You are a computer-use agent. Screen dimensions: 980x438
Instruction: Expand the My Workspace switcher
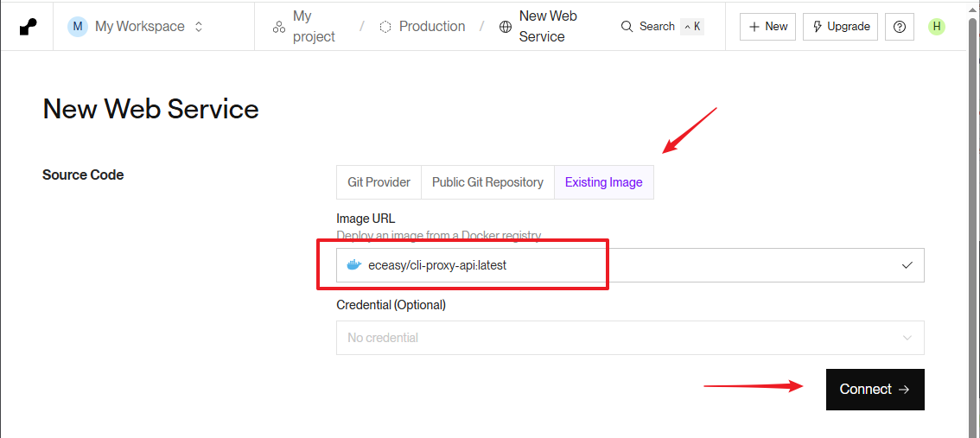[x=199, y=27]
